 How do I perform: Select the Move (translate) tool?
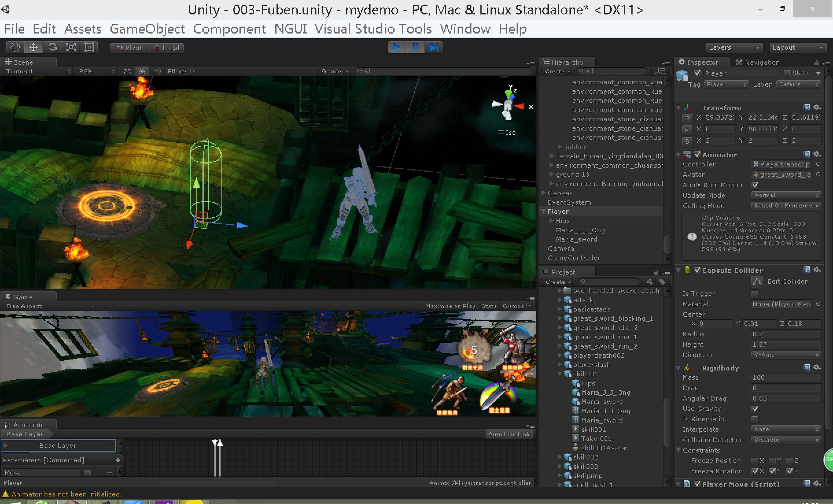click(x=34, y=48)
